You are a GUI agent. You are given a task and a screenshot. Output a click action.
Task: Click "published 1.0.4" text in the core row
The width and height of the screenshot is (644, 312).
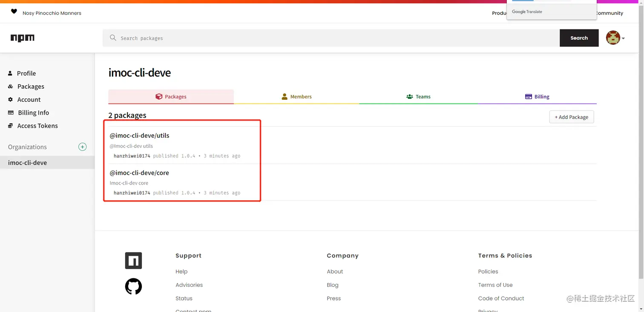tap(174, 193)
